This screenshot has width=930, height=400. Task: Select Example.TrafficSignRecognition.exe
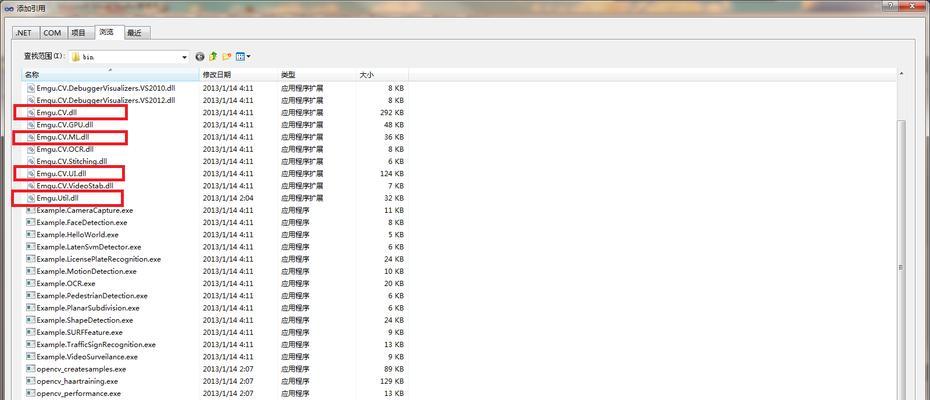click(x=96, y=345)
